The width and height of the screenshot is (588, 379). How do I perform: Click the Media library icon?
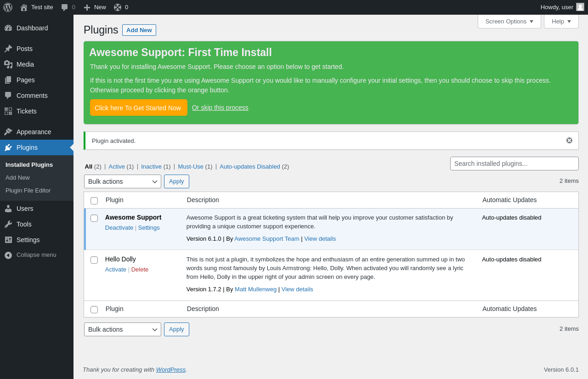8,64
